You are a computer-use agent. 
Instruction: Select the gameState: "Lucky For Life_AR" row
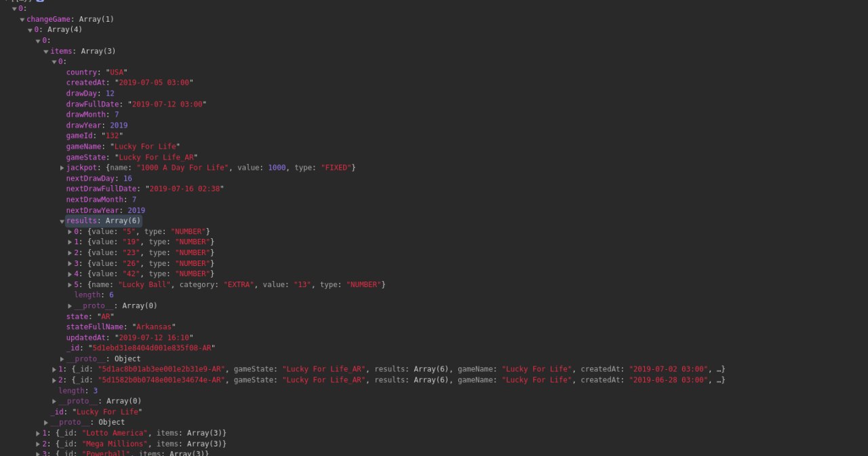click(x=132, y=157)
